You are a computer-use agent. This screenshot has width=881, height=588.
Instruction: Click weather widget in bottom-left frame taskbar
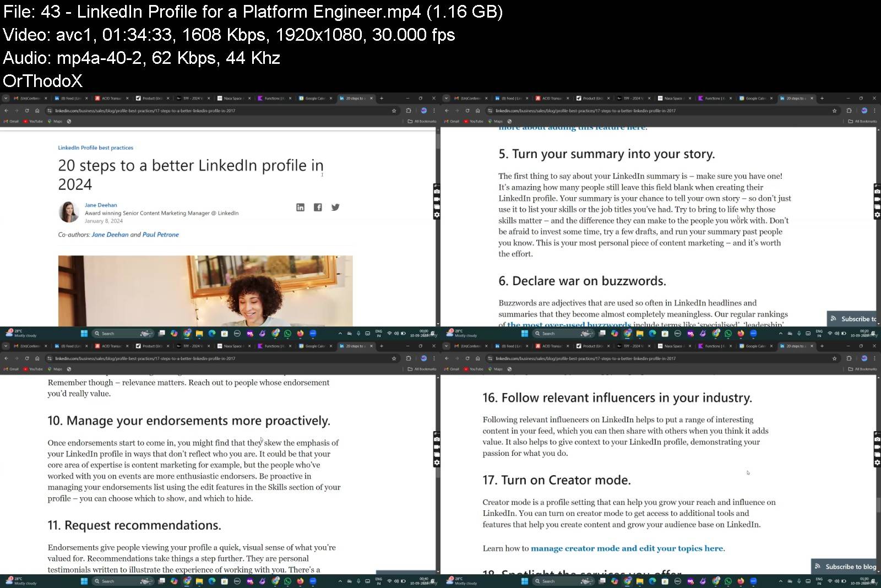21,581
